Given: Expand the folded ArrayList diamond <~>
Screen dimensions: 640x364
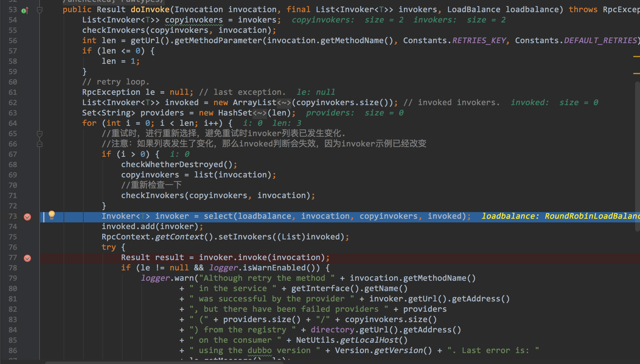Looking at the screenshot, I should pos(284,103).
